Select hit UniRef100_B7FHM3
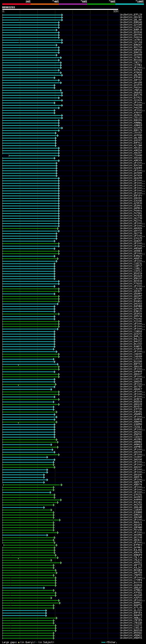Image resolution: width=146 pixels, height=644 pixels. click(131, 77)
